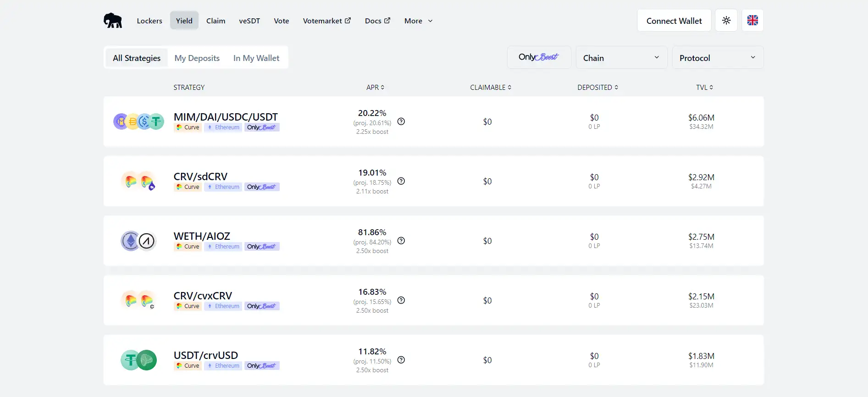
Task: Go to the Lockers page
Action: point(149,21)
